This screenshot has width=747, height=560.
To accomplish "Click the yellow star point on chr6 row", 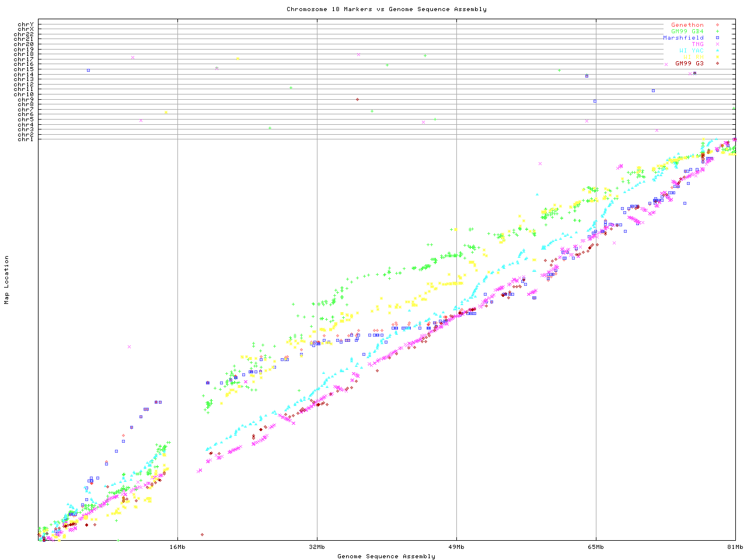I will coord(166,112).
